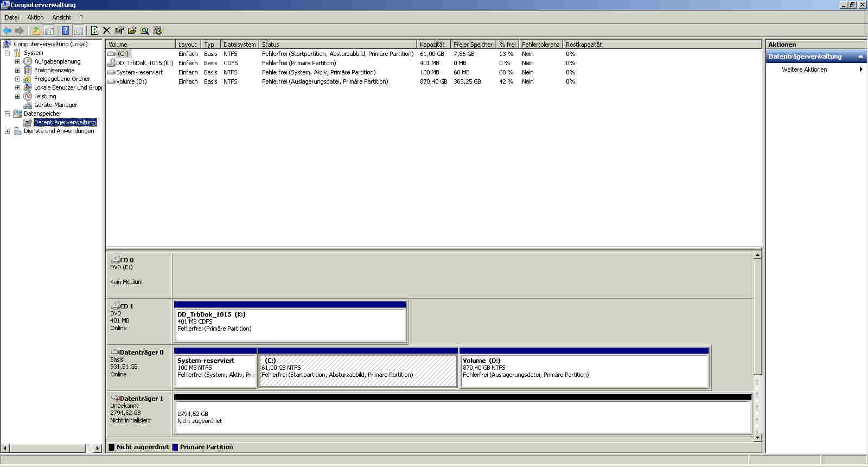Screen dimensions: 868x467
Task: Click the Forward arrow toolbar icon
Action: coord(20,30)
